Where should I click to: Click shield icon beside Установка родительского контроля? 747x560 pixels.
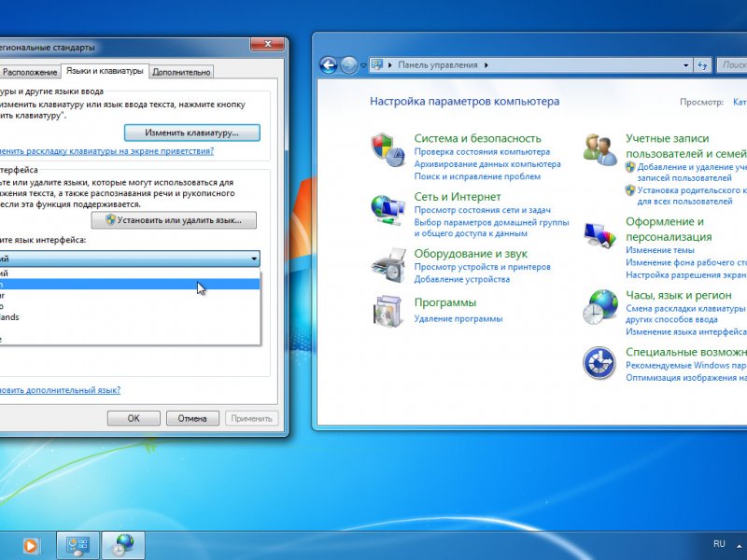630,190
